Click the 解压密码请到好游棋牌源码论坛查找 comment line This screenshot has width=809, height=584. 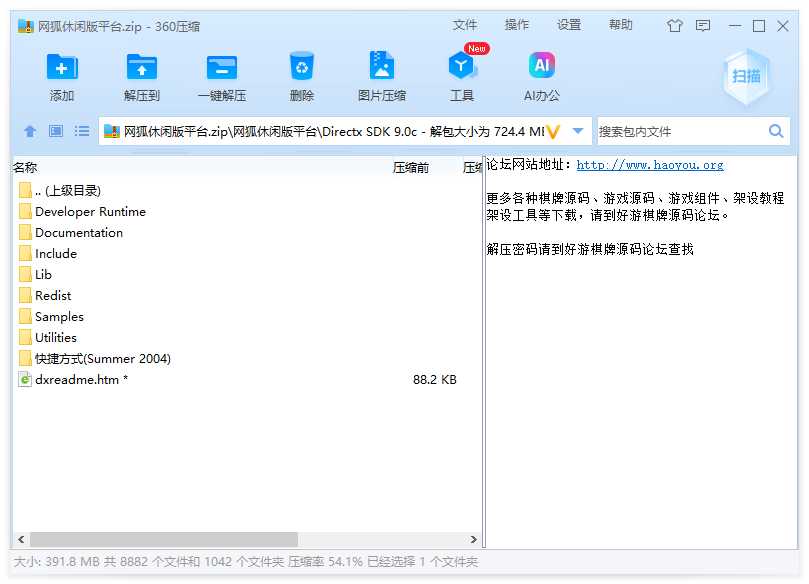tap(590, 249)
